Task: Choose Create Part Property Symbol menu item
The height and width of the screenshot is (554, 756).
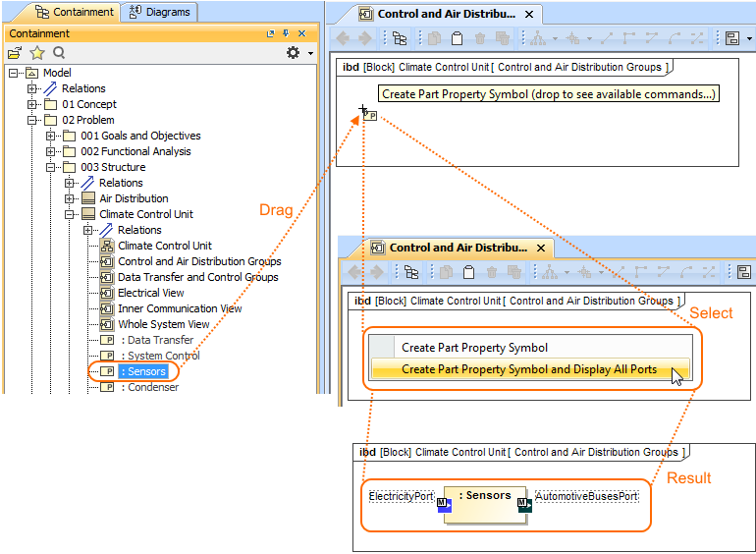Action: [x=474, y=348]
